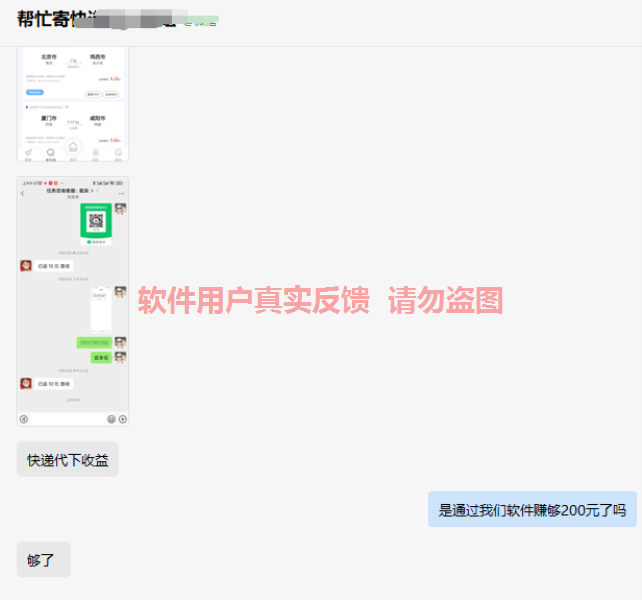This screenshot has height=600, width=642.
Task: Click the voice icon in the screenshot input bar
Action: 24,419
